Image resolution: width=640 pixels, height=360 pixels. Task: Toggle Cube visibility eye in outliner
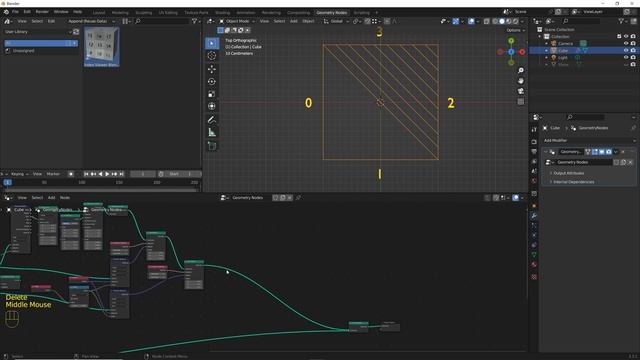pyautogui.click(x=626, y=51)
